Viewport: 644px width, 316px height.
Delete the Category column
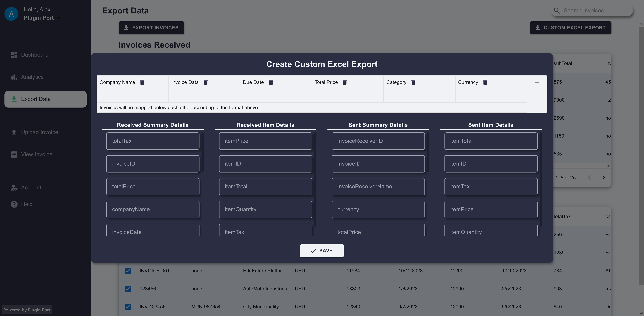pyautogui.click(x=413, y=82)
